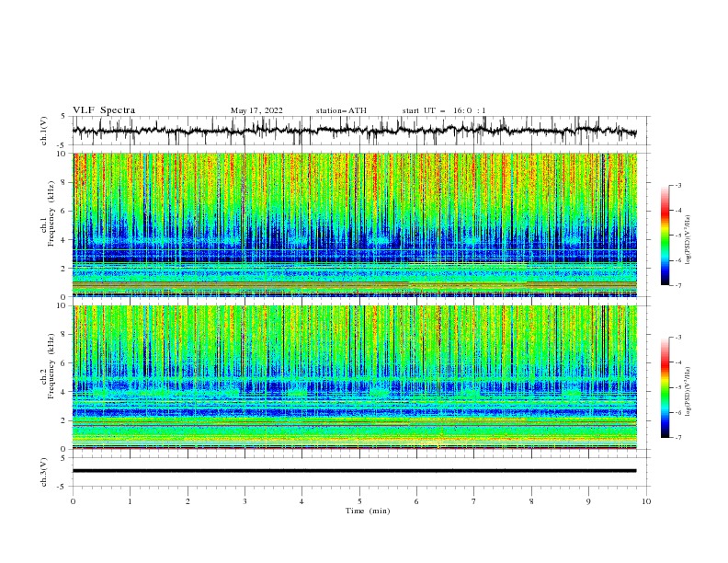
Task: Click the "8" tick on the time axis
Action: (x=531, y=501)
